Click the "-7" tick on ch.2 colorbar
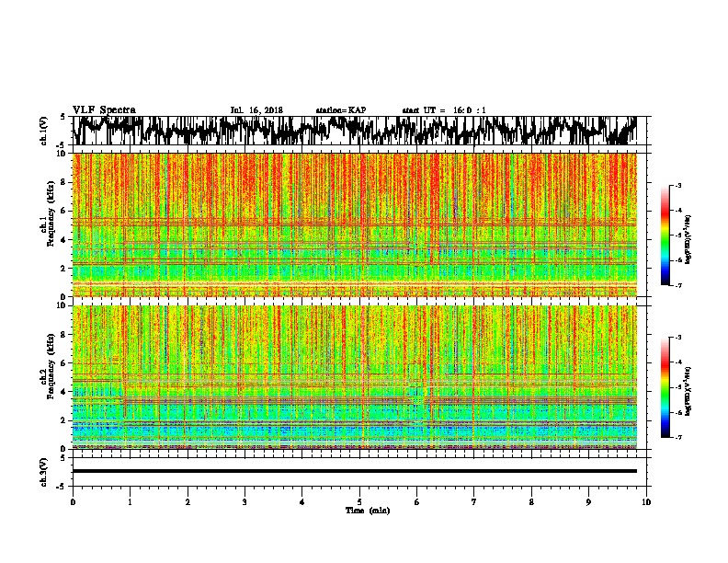 pos(678,437)
